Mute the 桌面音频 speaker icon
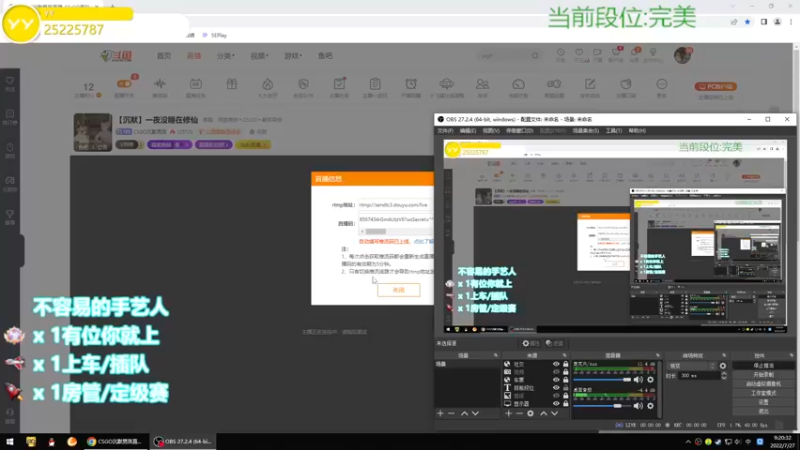800x450 pixels. (638, 406)
